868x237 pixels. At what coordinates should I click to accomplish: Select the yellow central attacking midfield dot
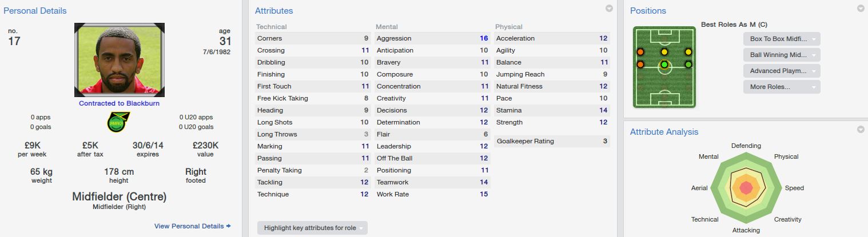pos(664,52)
